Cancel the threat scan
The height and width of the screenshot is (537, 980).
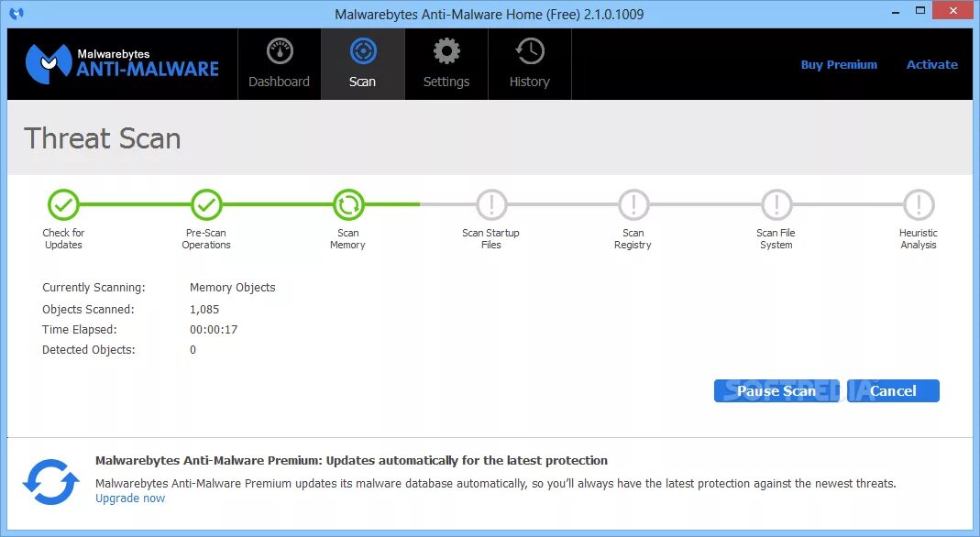click(893, 391)
